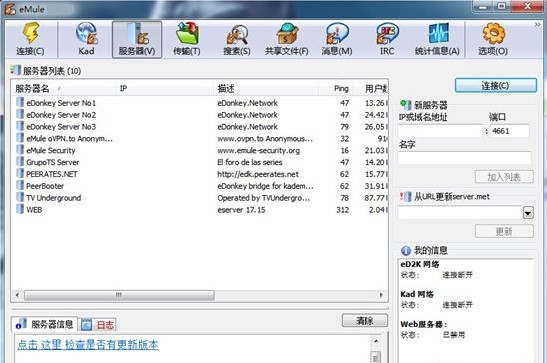Click the eDonkey bridge for kadem... description
The width and height of the screenshot is (547, 363).
265,186
